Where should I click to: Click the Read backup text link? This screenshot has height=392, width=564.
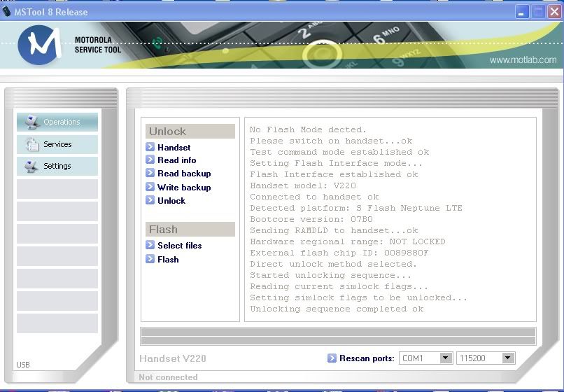point(184,174)
